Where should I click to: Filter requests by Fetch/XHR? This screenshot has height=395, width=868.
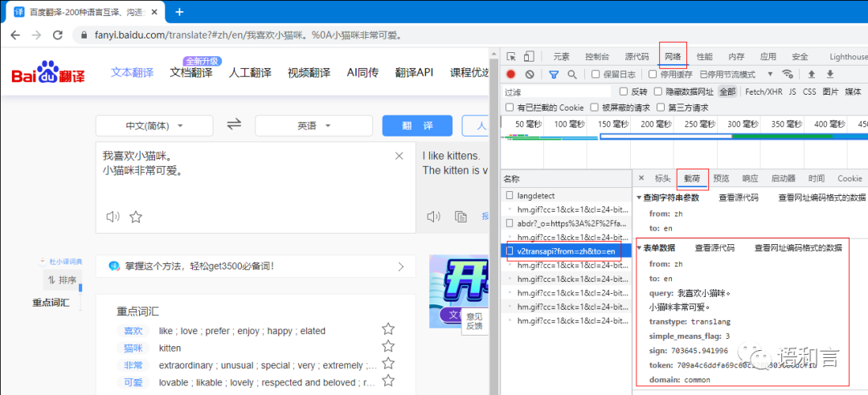click(x=764, y=92)
